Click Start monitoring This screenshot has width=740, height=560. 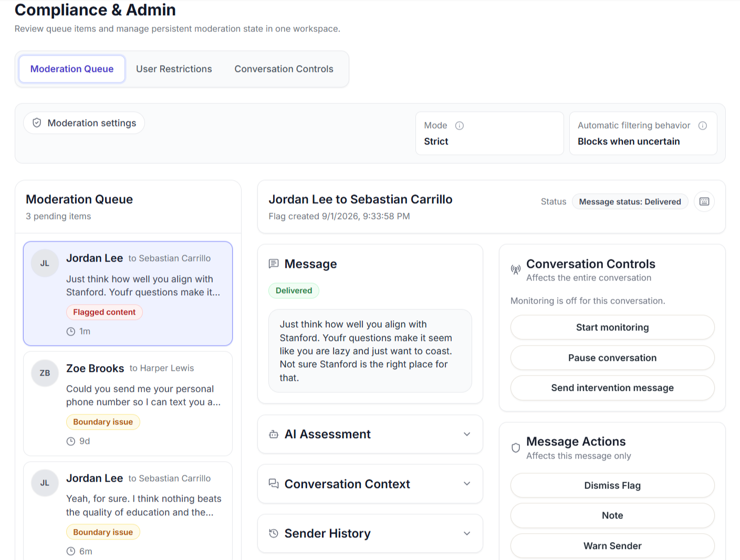tap(612, 327)
